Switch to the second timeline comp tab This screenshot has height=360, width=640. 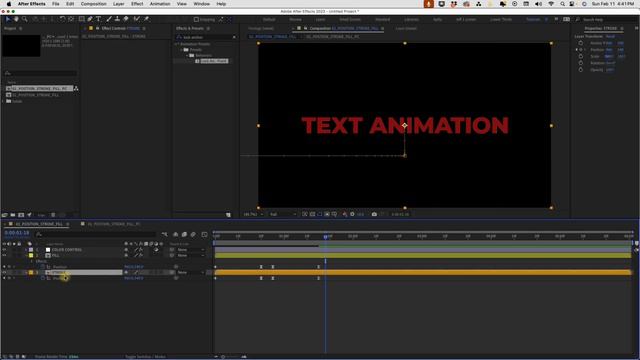(x=113, y=224)
